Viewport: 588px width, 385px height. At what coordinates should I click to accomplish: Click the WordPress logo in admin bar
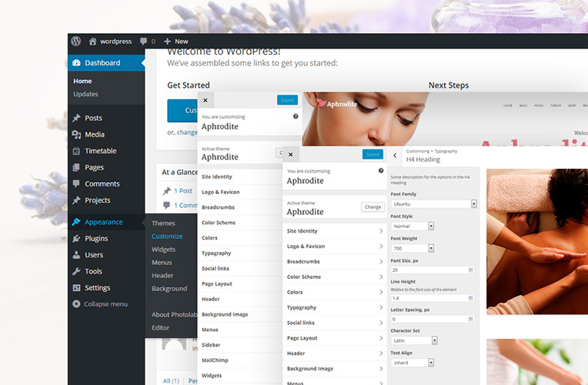point(75,41)
